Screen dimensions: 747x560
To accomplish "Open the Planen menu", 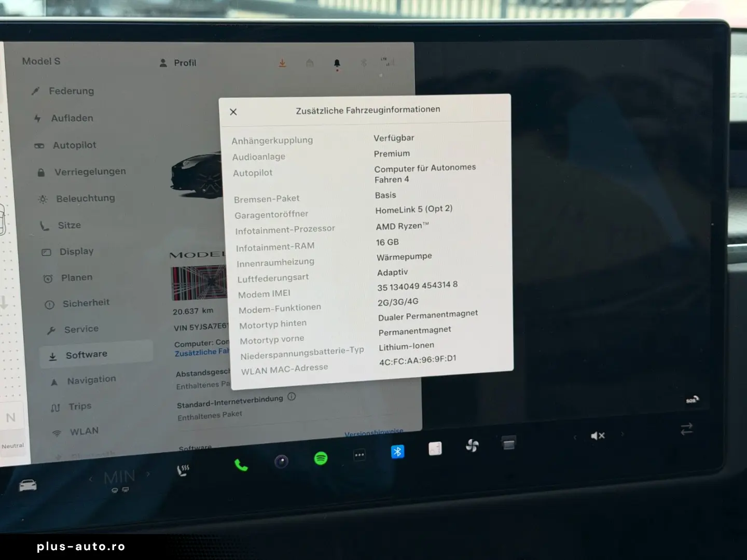I will pyautogui.click(x=68, y=278).
